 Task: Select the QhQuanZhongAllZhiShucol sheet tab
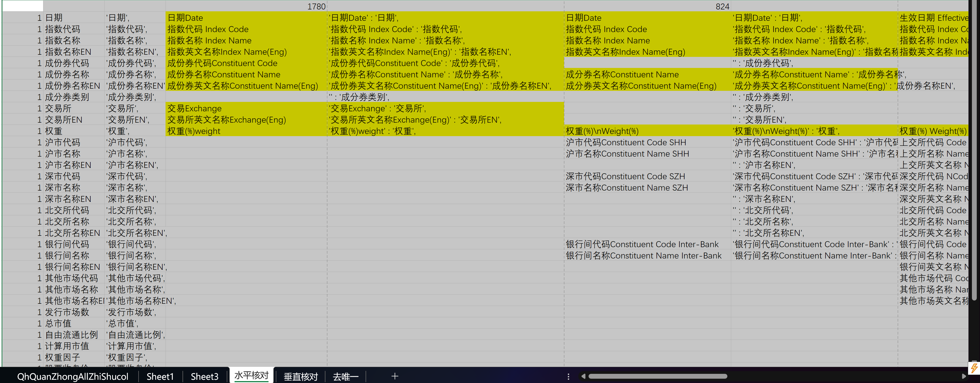click(73, 376)
